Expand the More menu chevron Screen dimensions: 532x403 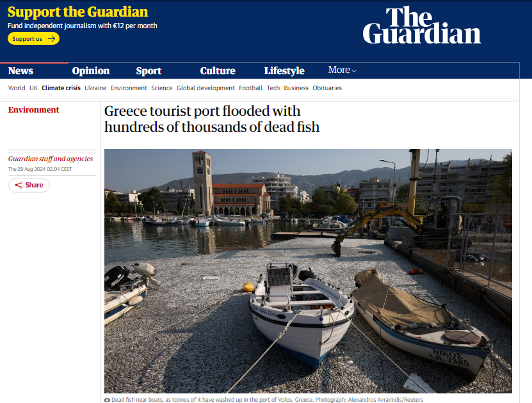point(354,71)
